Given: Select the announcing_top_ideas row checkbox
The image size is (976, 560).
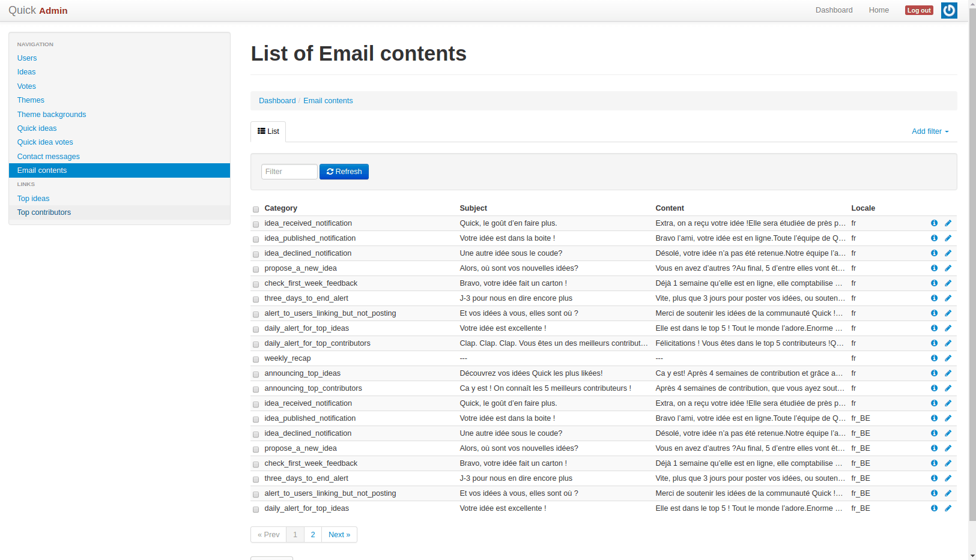Looking at the screenshot, I should 256,375.
